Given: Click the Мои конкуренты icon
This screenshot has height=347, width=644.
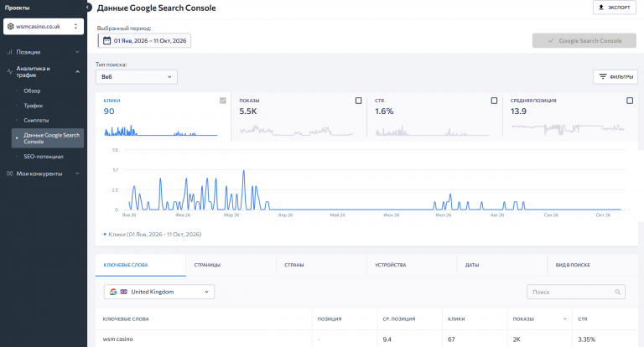Looking at the screenshot, I should click(x=9, y=173).
